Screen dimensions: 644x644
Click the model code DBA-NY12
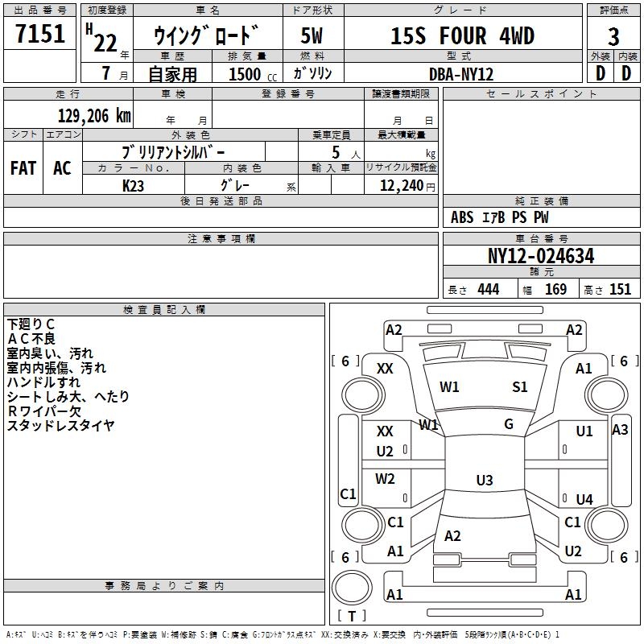pos(461,73)
